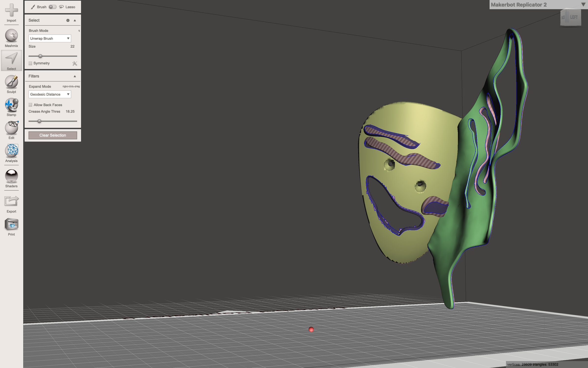Open the Stamp tool
Screen dimensions: 588x368
tap(11, 105)
